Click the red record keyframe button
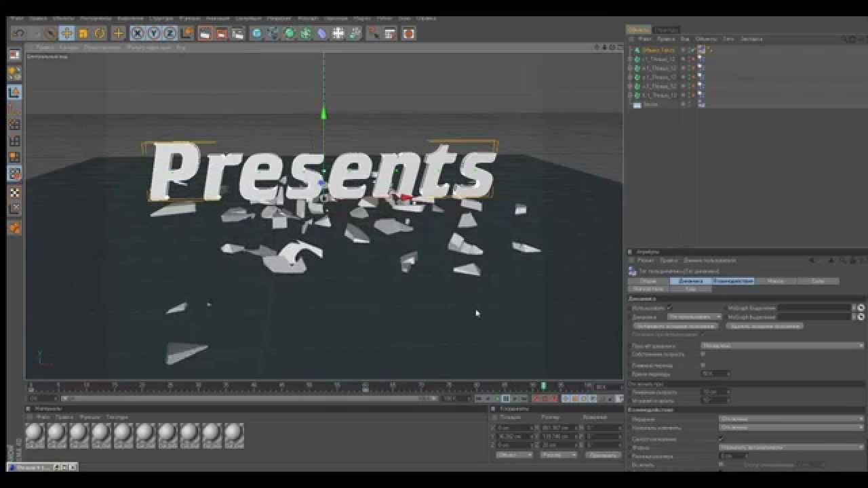868x488 pixels. 536,399
